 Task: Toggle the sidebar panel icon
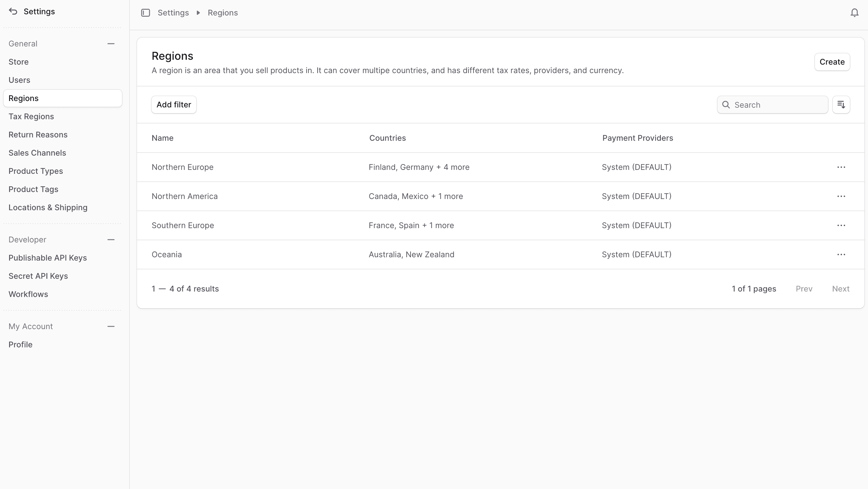pos(145,13)
